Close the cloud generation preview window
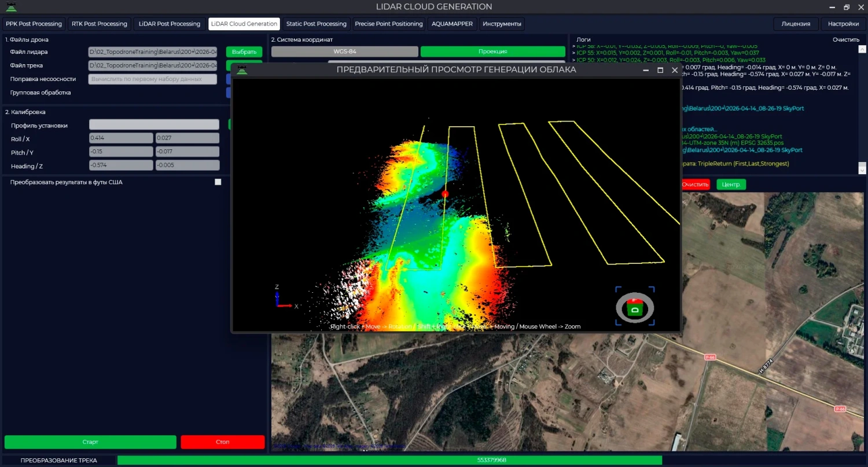 point(675,70)
